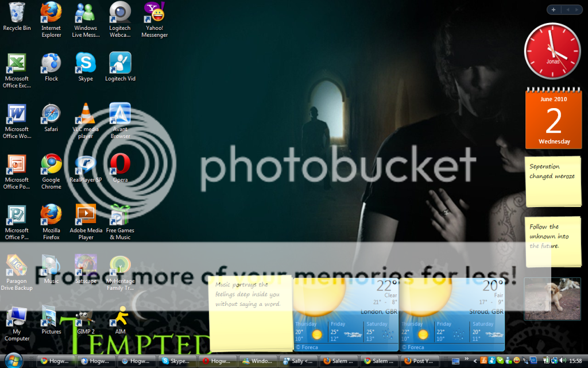The height and width of the screenshot is (368, 588).
Task: Open the 'Windo...' Live Messenger taskbar button
Action: click(258, 361)
